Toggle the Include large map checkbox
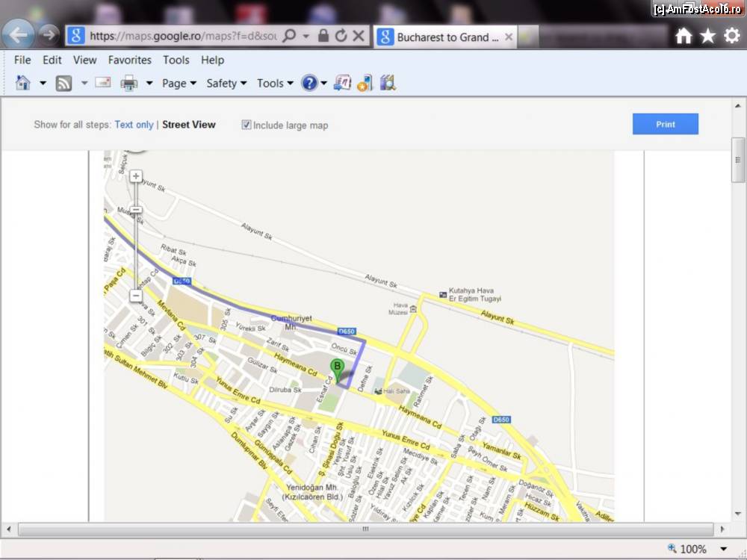Image resolution: width=747 pixels, height=560 pixels. click(x=247, y=125)
